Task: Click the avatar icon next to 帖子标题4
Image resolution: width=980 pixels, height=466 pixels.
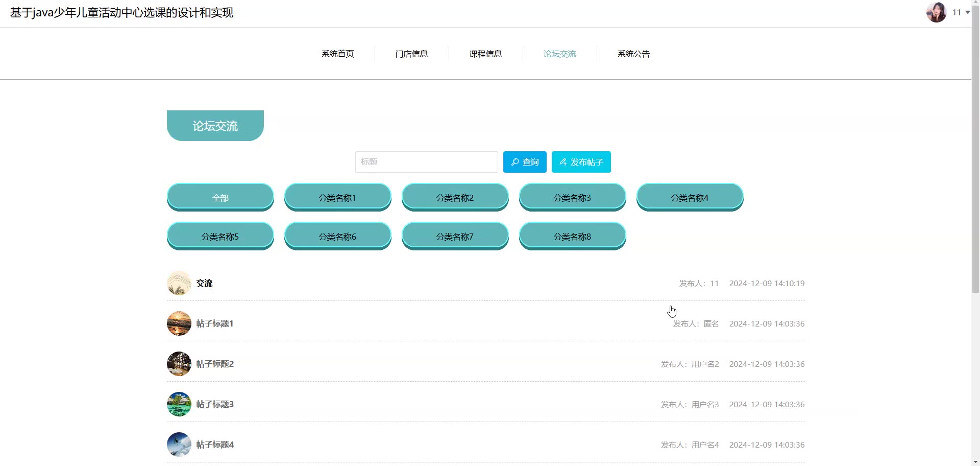Action: click(179, 445)
